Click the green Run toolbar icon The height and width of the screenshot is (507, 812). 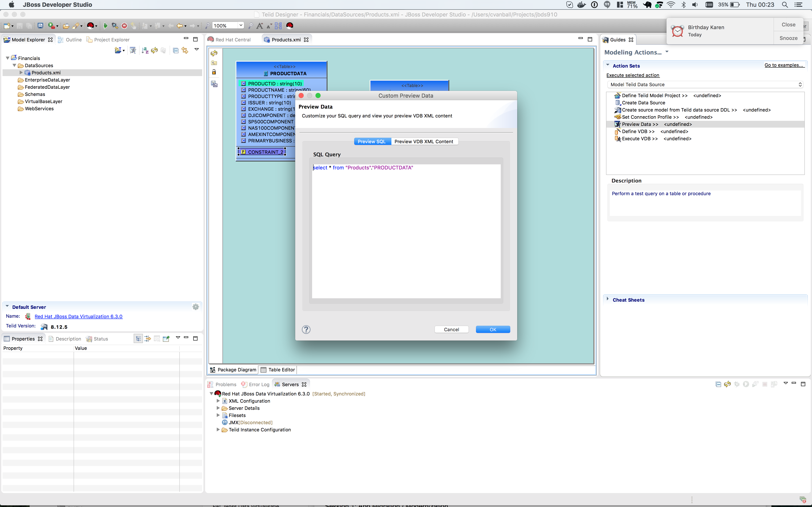click(105, 26)
